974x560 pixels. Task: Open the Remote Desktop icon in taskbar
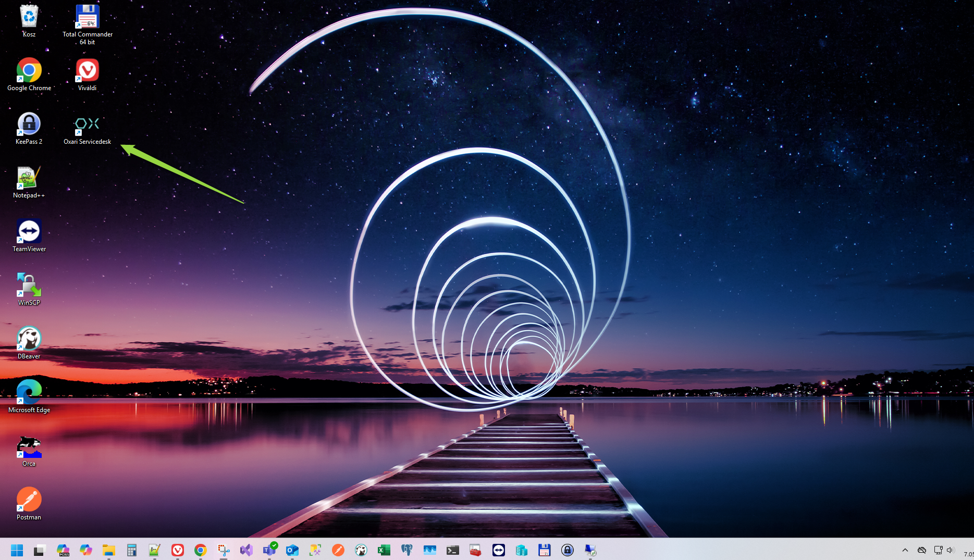pos(590,550)
